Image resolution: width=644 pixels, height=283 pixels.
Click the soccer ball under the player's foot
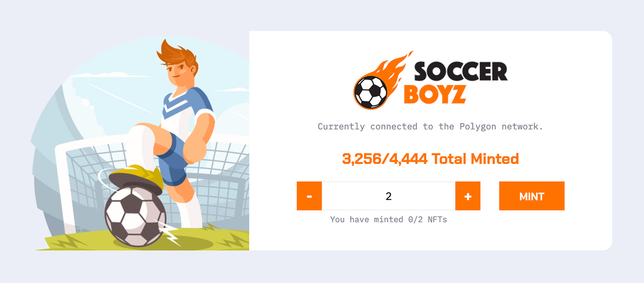[x=135, y=217]
